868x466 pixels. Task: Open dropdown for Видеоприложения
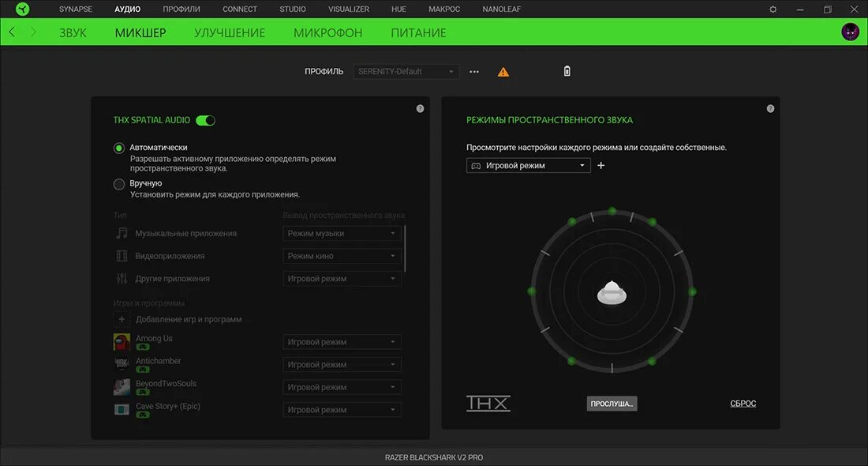pos(342,256)
